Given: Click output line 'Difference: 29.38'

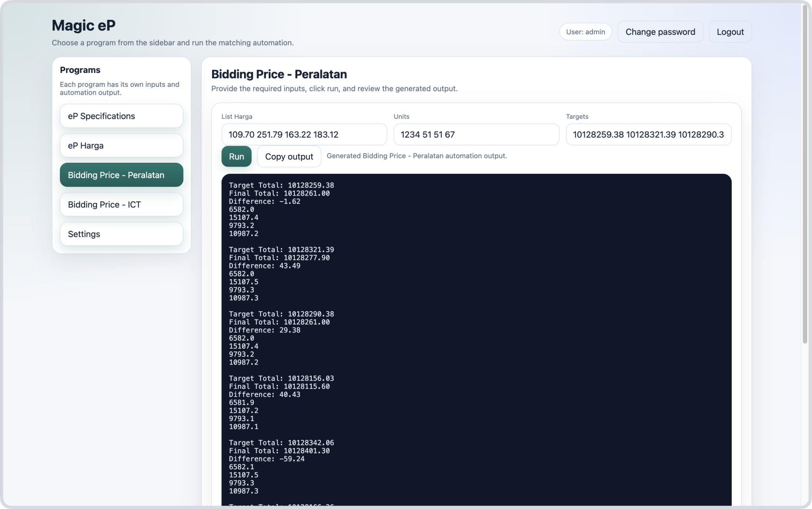Looking at the screenshot, I should [264, 330].
